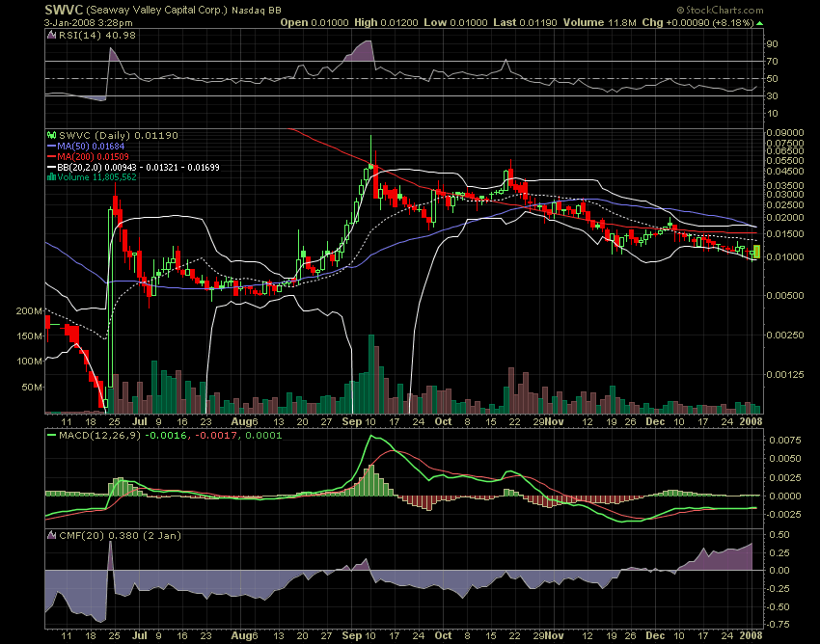The height and width of the screenshot is (644, 820).
Task: Click the candlestick icon beside SWVC (Daily)
Action: click(x=51, y=135)
